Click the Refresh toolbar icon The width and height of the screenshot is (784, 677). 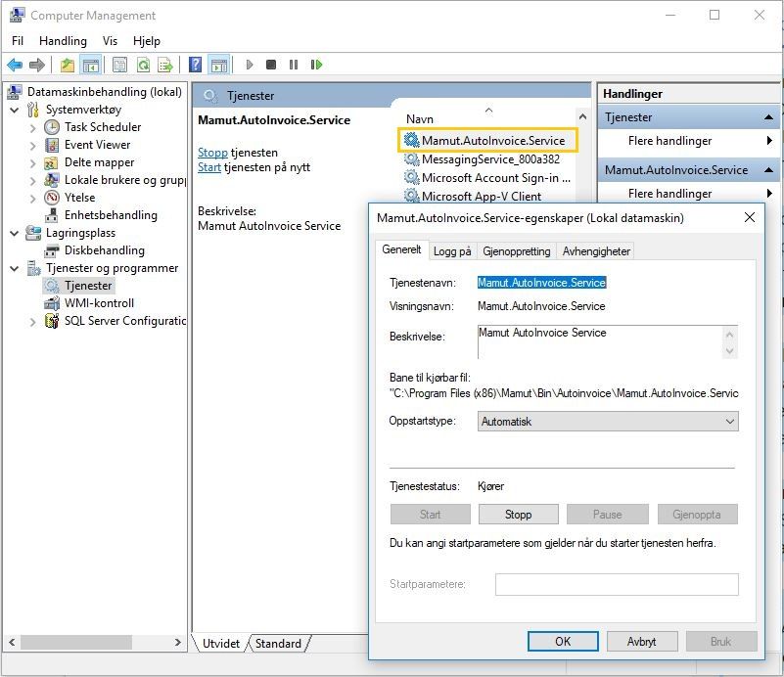pyautogui.click(x=143, y=65)
